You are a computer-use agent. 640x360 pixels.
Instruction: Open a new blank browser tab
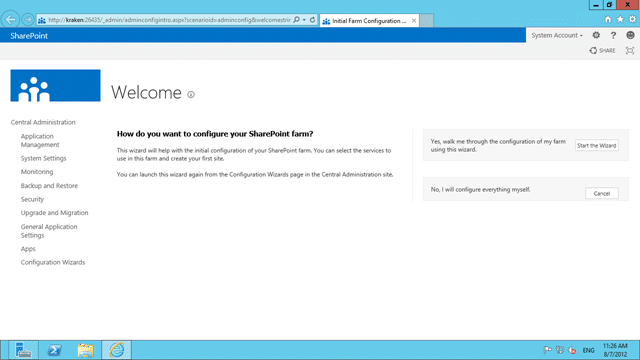click(427, 20)
